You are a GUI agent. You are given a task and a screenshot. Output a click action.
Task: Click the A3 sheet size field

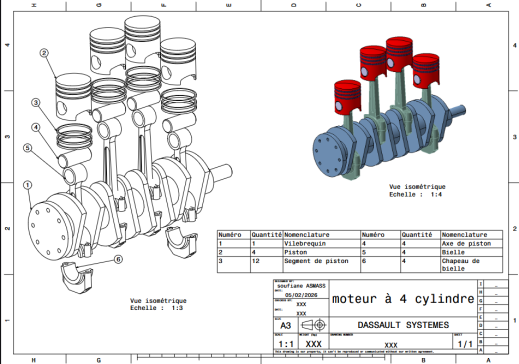[x=286, y=325]
